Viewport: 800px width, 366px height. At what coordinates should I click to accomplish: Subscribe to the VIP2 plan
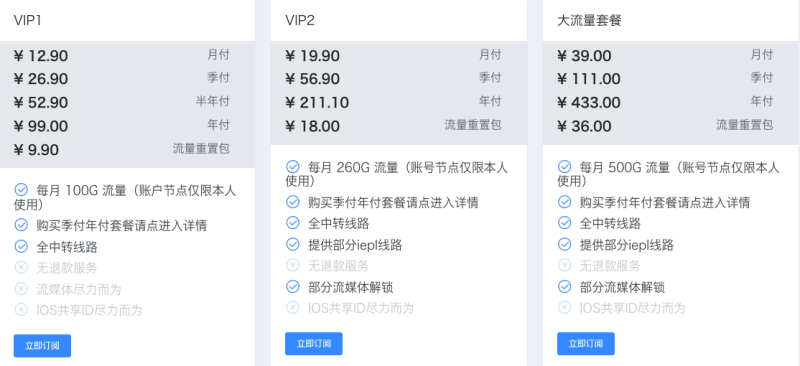(314, 344)
